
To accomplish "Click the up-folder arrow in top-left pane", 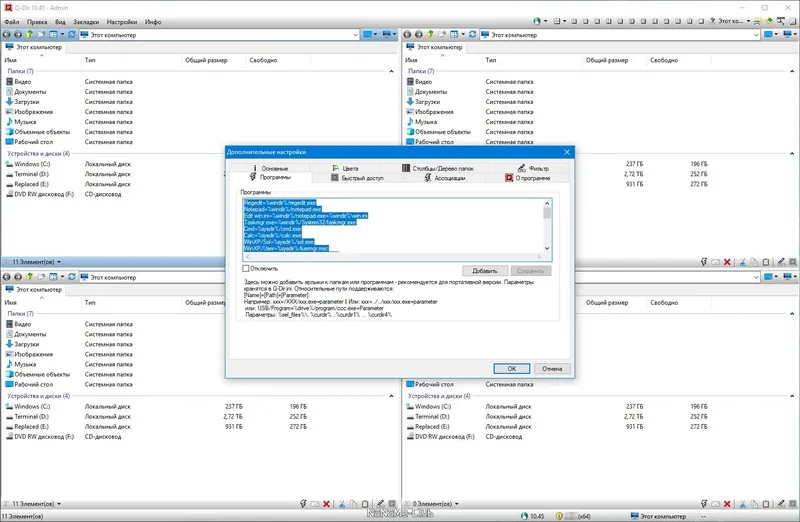I will click(30, 34).
